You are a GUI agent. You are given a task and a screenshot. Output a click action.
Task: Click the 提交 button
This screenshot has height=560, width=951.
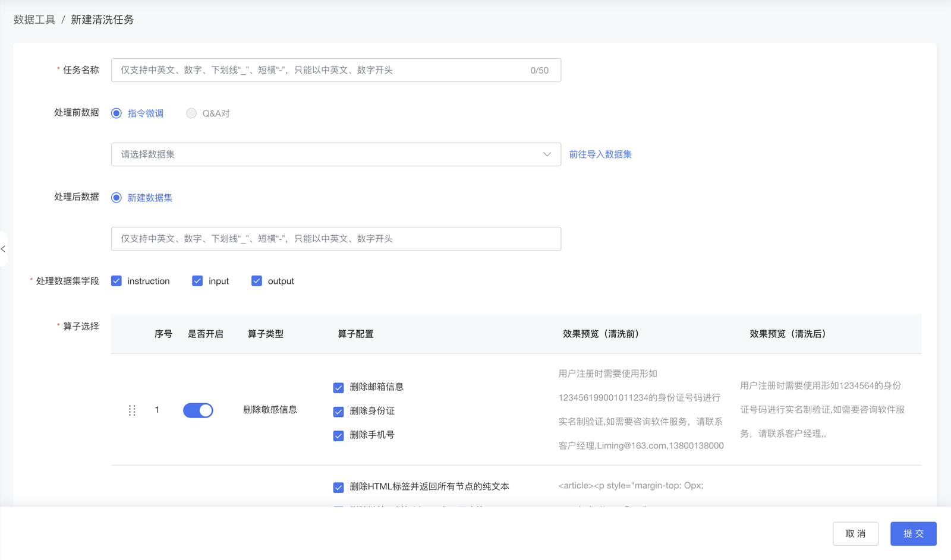click(x=914, y=534)
